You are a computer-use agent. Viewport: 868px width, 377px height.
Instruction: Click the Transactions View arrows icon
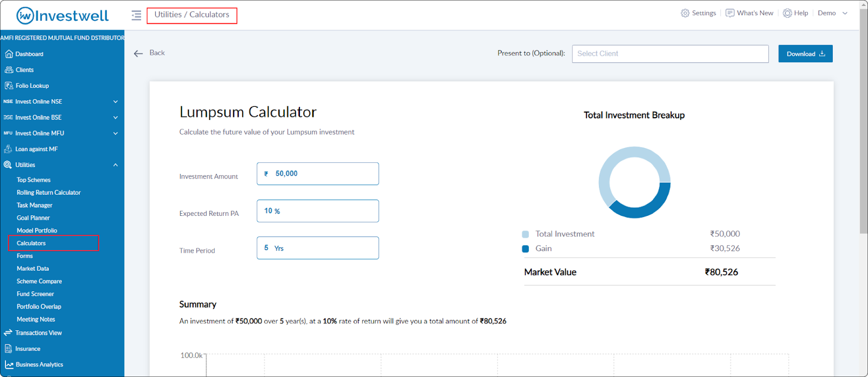pyautogui.click(x=8, y=333)
